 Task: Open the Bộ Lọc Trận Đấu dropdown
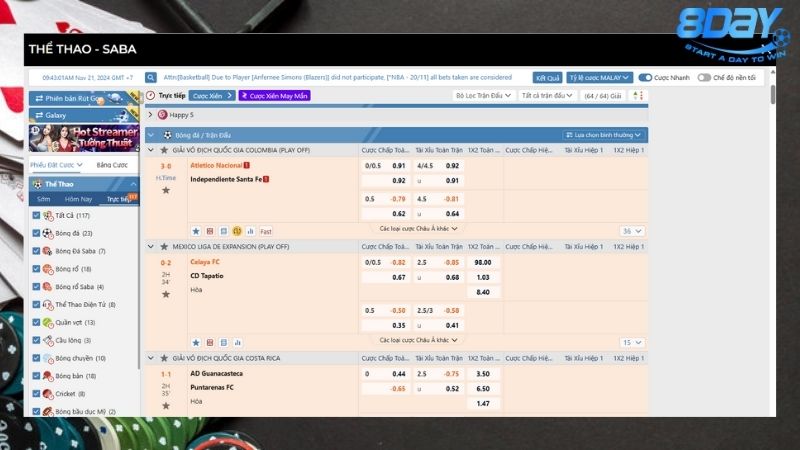[x=483, y=95]
